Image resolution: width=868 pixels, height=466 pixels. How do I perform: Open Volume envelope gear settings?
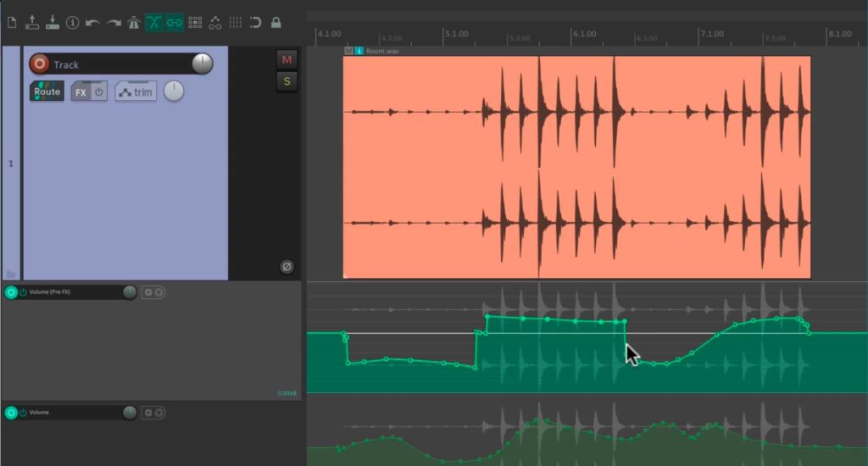click(147, 413)
